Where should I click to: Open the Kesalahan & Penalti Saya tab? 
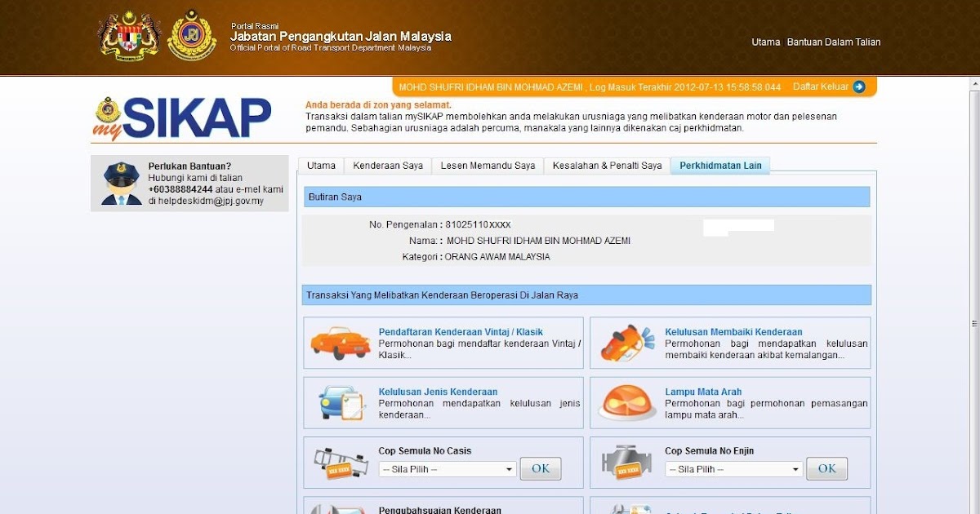pos(607,166)
